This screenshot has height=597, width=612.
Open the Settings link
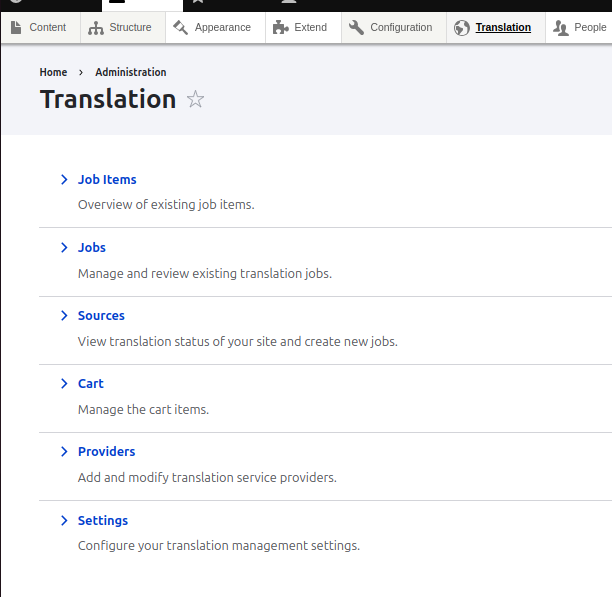[103, 521]
